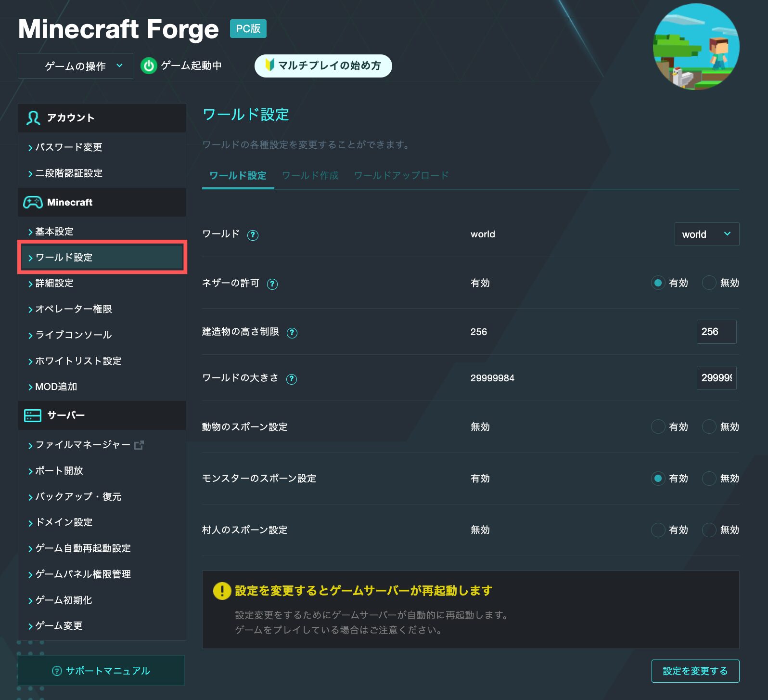The image size is (768, 700).
Task: Open the world selection dropdown
Action: pyautogui.click(x=707, y=234)
